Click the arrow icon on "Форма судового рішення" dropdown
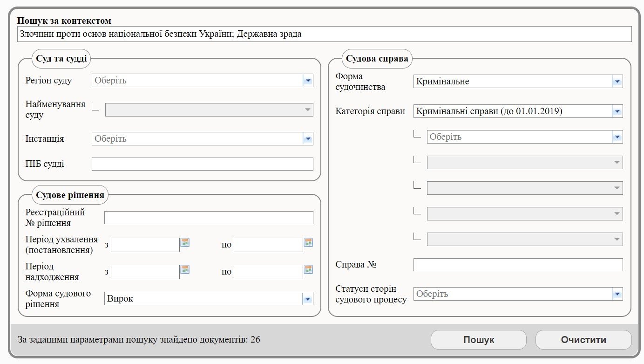Image resolution: width=644 pixels, height=364 pixels. tap(307, 298)
